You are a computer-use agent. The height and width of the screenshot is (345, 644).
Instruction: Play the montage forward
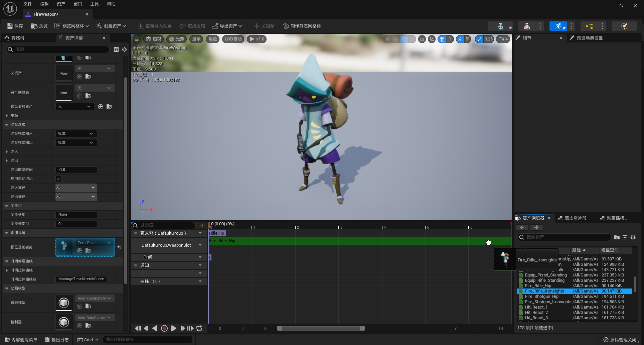(x=173, y=328)
